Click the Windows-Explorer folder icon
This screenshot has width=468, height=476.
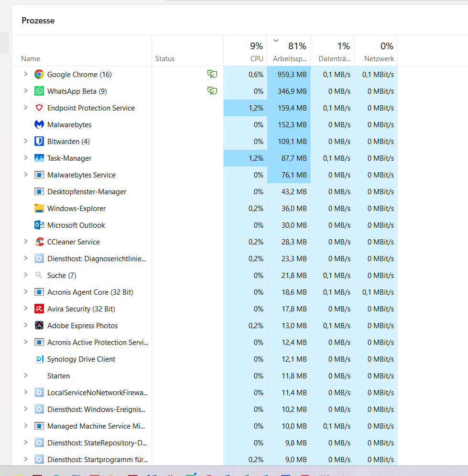click(x=39, y=208)
